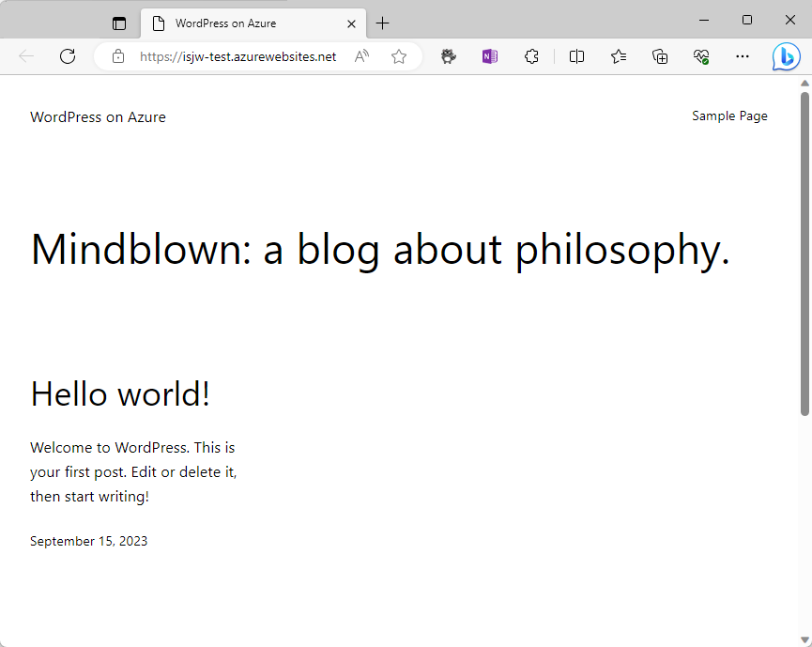The image size is (812, 647).
Task: Click the September 15, 2023 date link
Action: click(88, 541)
